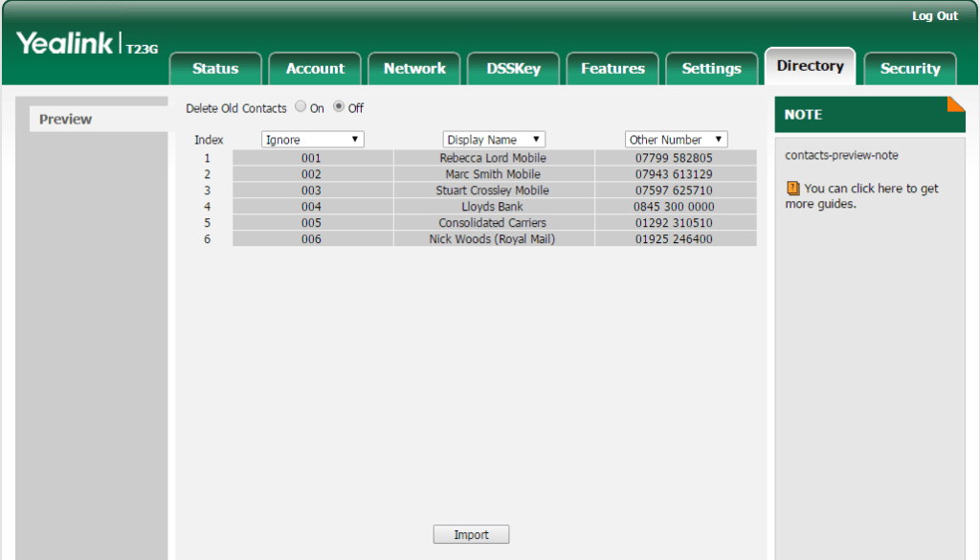The width and height of the screenshot is (980, 560).
Task: Click the number 01925 246400
Action: [674, 239]
